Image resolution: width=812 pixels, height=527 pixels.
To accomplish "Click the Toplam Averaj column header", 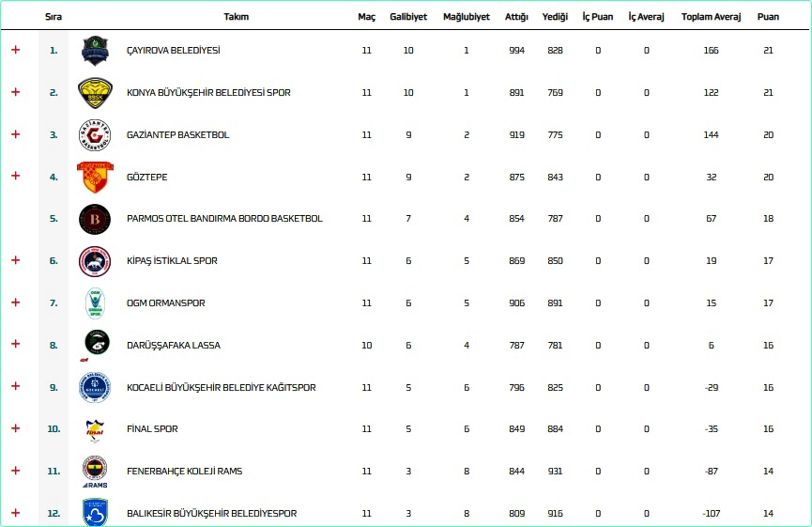I will [x=711, y=17].
